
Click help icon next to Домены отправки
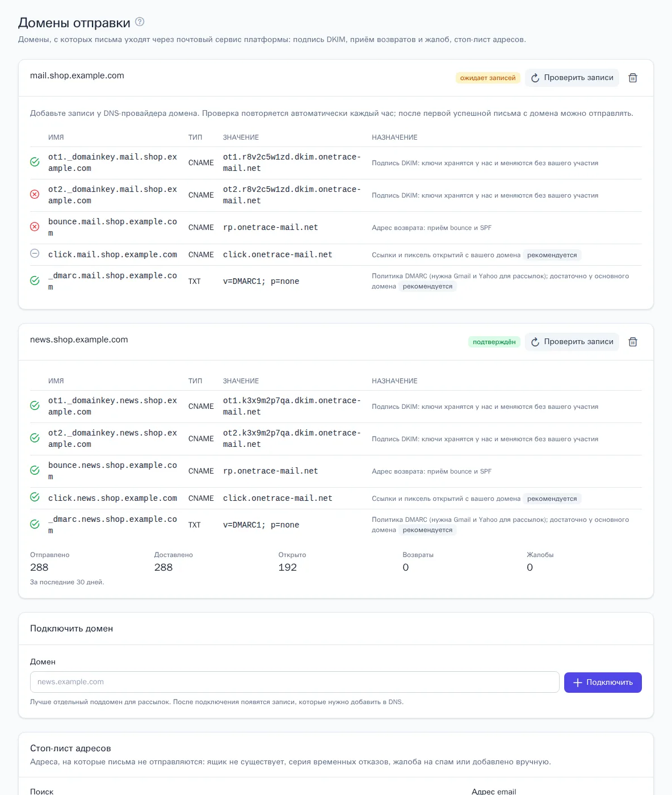[140, 22]
